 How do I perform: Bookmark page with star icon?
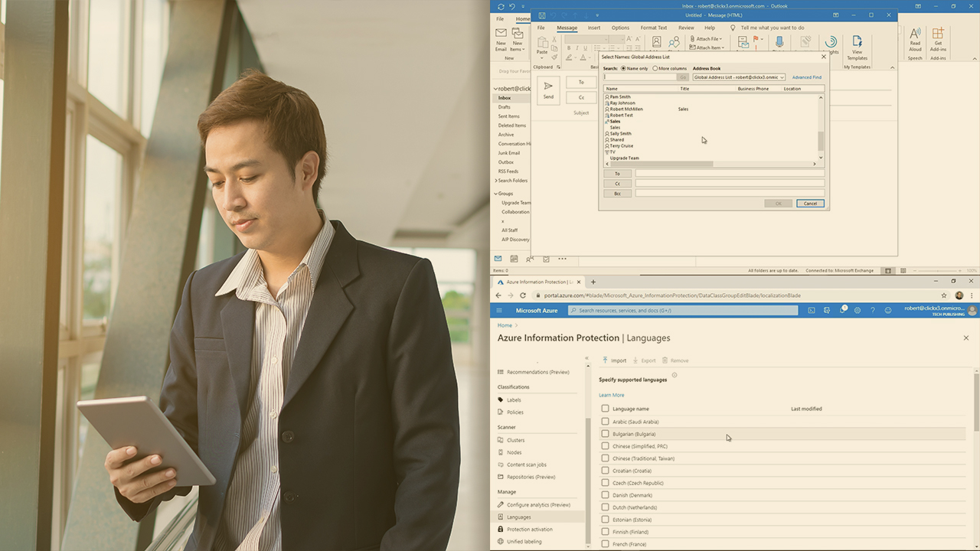(944, 295)
